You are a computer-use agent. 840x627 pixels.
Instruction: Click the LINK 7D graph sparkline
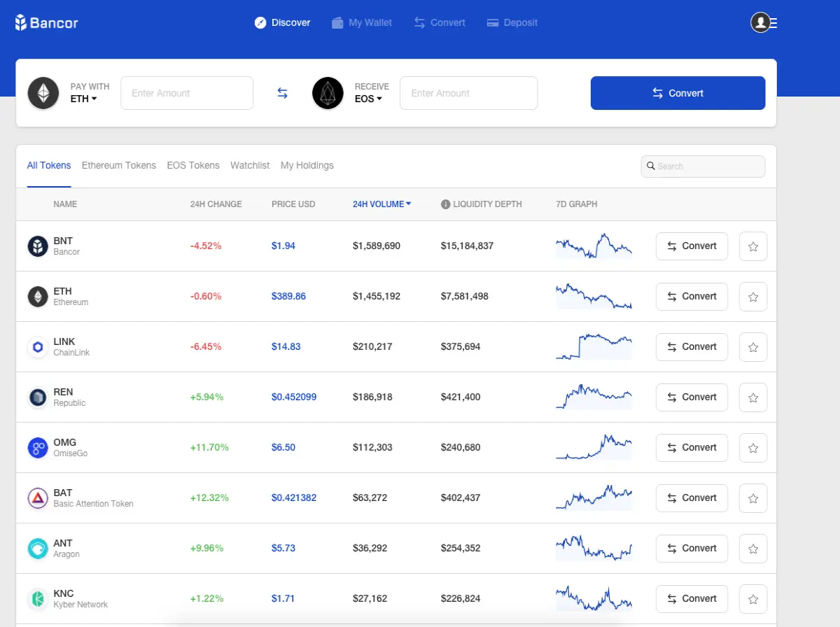click(x=594, y=347)
